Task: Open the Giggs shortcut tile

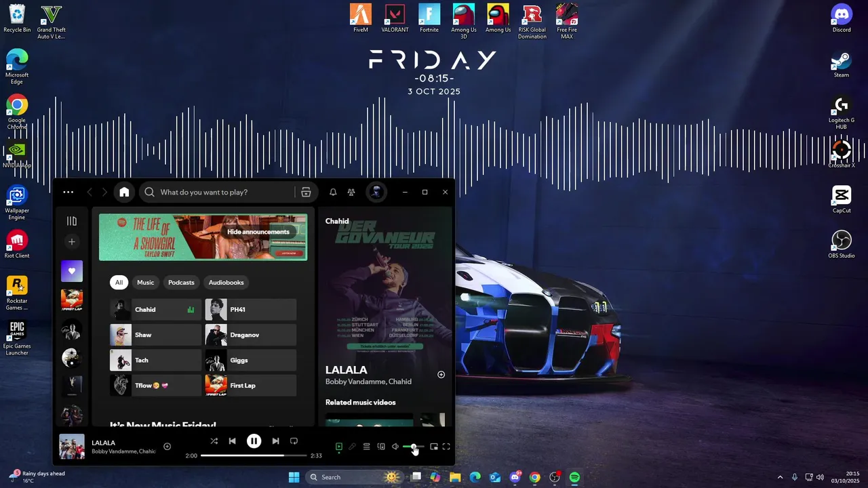Action: coord(250,360)
